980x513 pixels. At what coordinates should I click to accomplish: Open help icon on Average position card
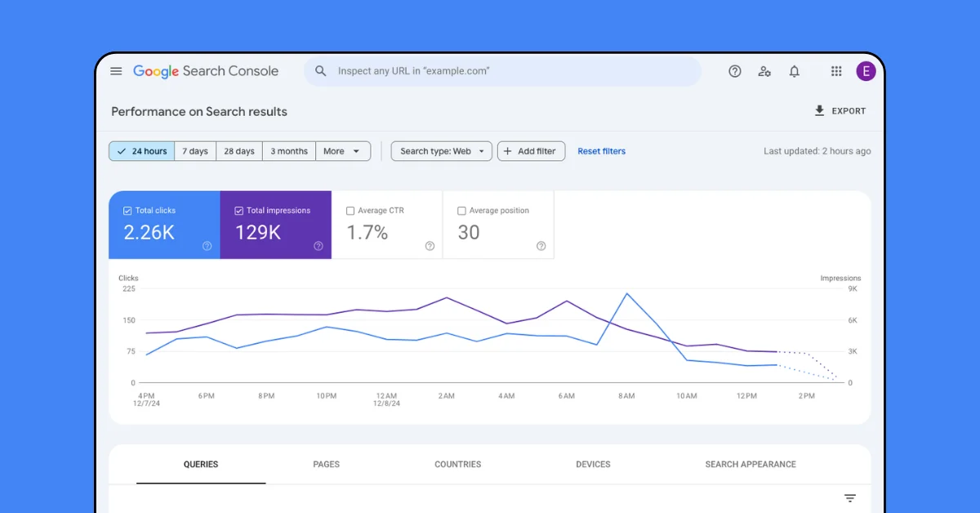[541, 246]
